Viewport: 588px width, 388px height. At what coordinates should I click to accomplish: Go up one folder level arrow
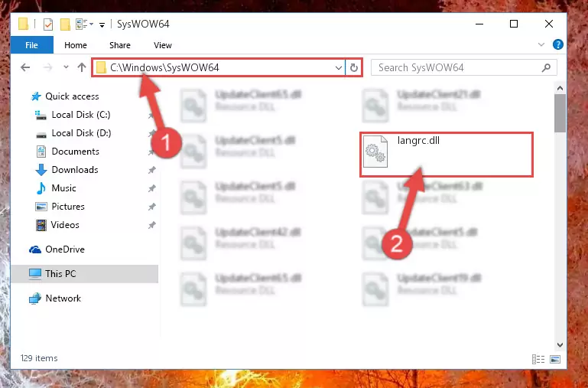pyautogui.click(x=82, y=67)
